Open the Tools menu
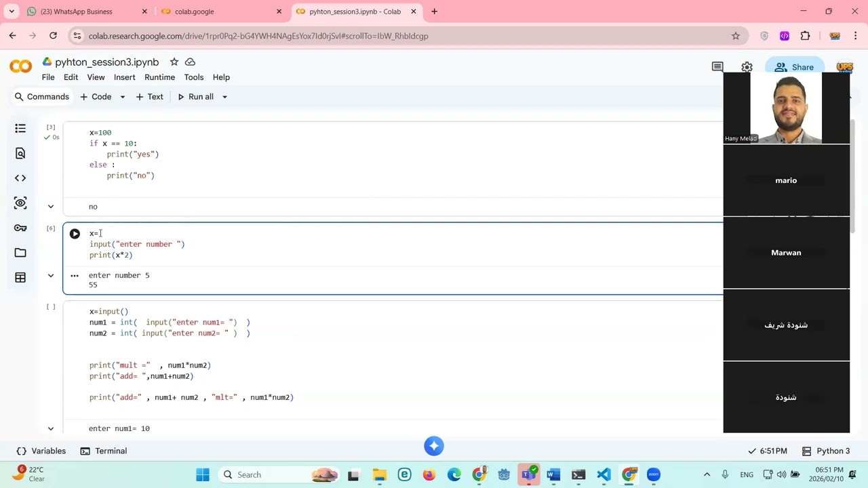This screenshot has height=488, width=868. [194, 77]
